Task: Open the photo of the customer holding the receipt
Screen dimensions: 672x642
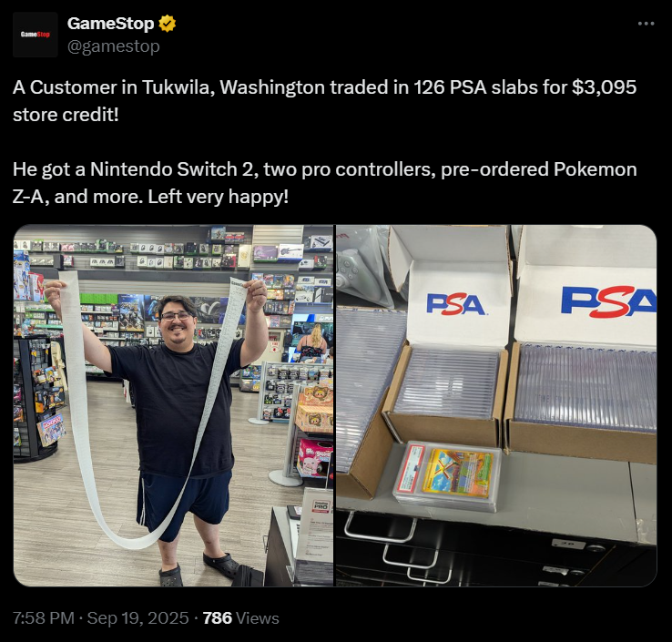Action: (x=174, y=405)
